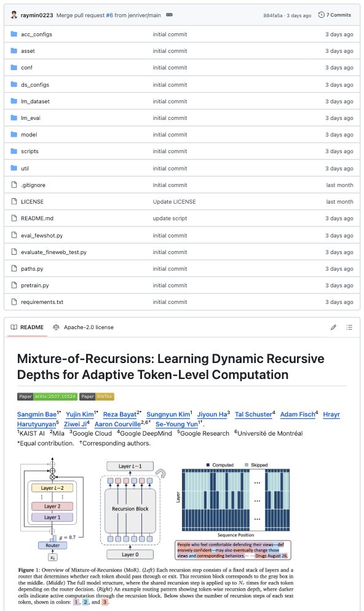Open the requirements.txt file name
364x611 pixels.
pos(42,302)
